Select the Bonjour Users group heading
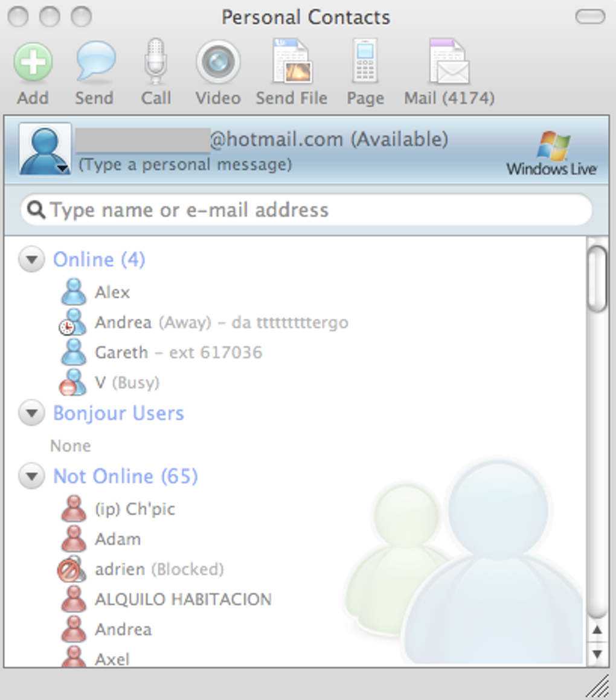This screenshot has width=616, height=700. (x=118, y=413)
